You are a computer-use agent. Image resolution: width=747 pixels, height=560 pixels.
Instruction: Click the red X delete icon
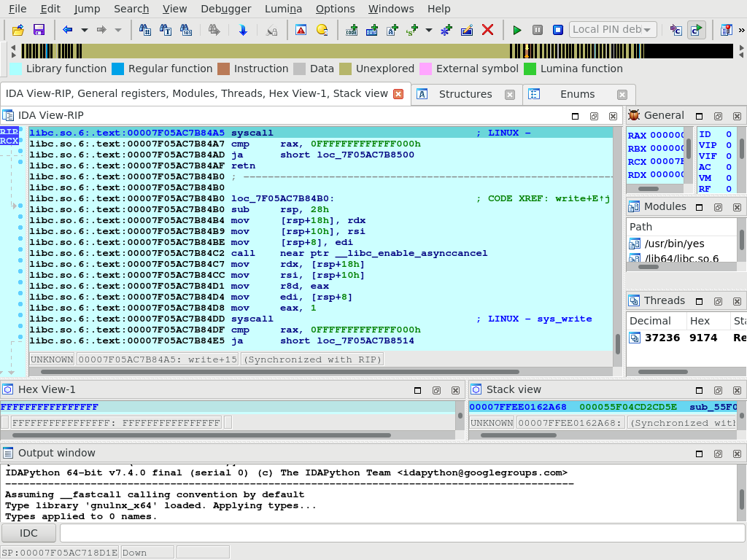tap(487, 30)
